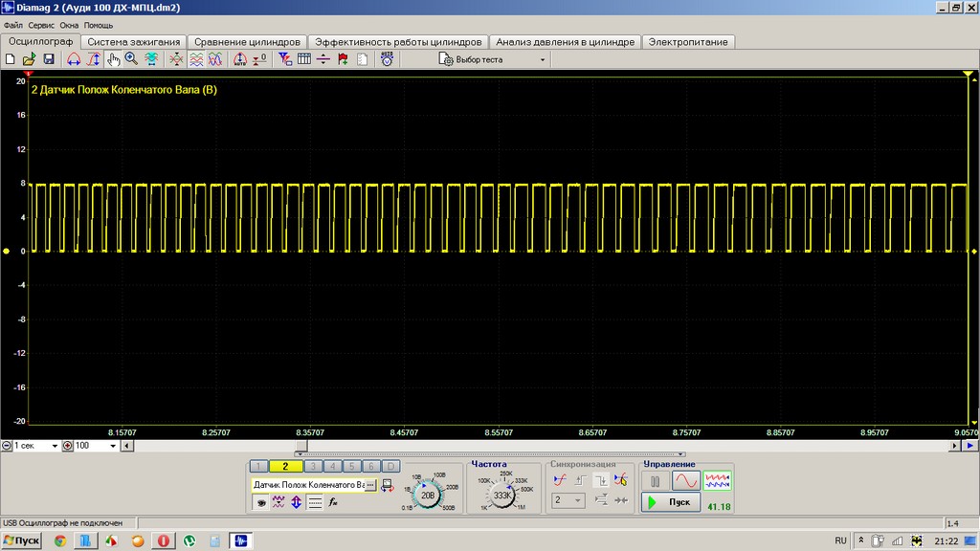Viewport: 980px width, 551px height.
Task: Select channel 6 button
Action: [x=371, y=466]
